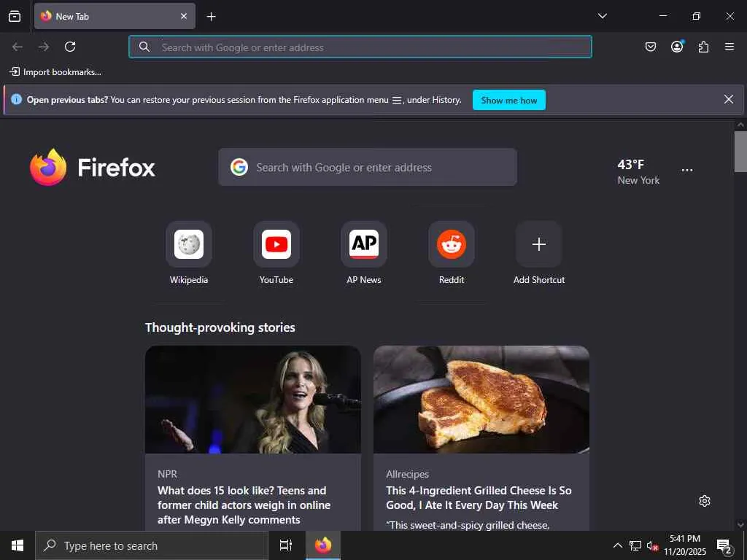Image resolution: width=747 pixels, height=560 pixels.
Task: Click the scrollbar up arrow
Action: tap(740, 125)
